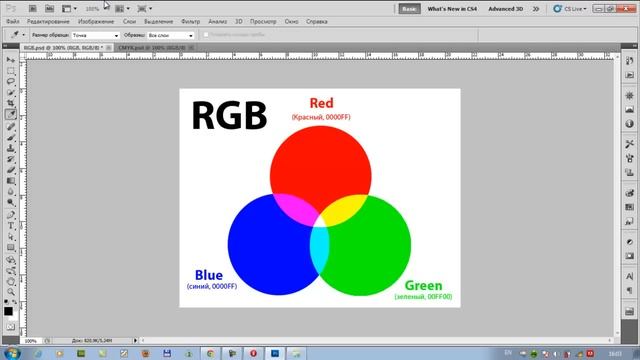Select the Brush tool
This screenshot has width=640, height=360.
click(11, 137)
